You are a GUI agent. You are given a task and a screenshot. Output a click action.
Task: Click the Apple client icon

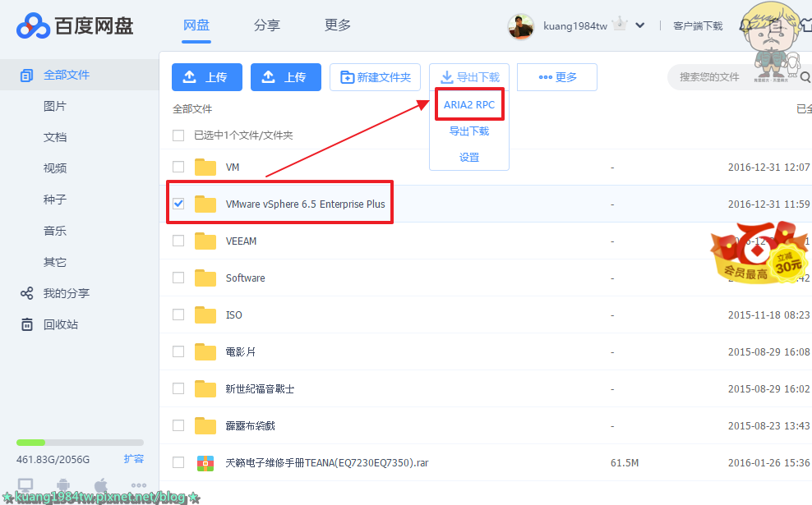(101, 485)
